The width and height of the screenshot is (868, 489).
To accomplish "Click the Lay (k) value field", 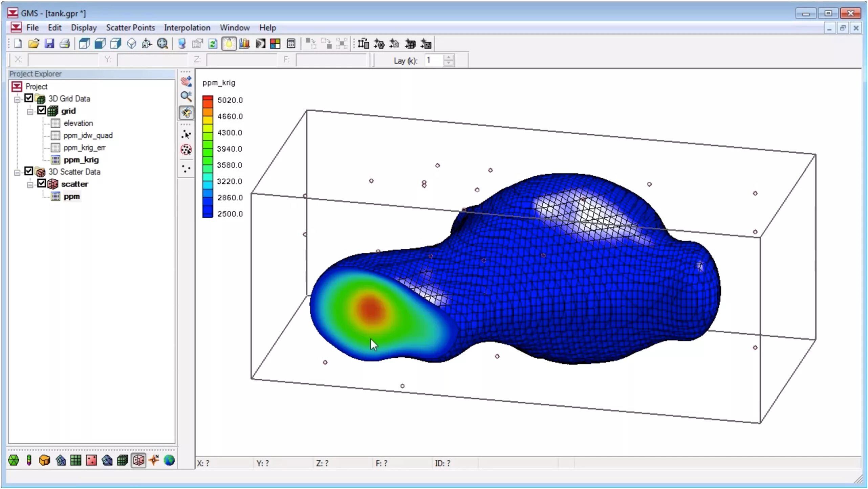I will (434, 60).
